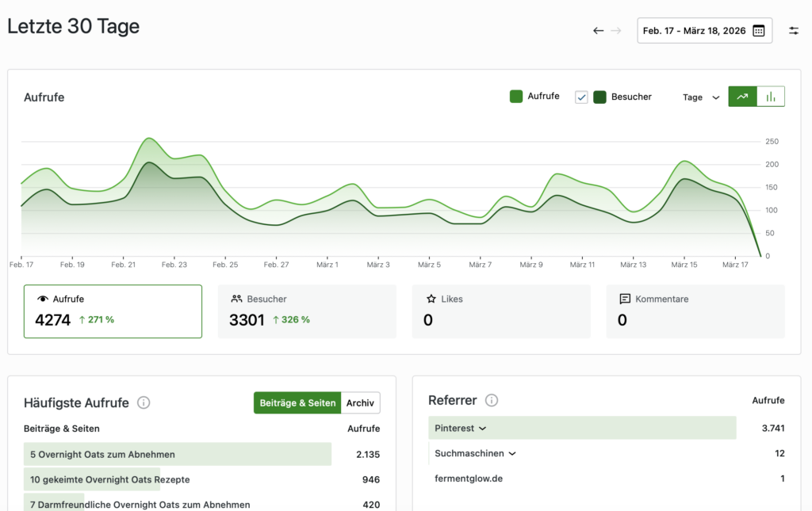Viewport: 812px width, 511px height.
Task: Expand the Pinterest referrer row
Action: [460, 428]
